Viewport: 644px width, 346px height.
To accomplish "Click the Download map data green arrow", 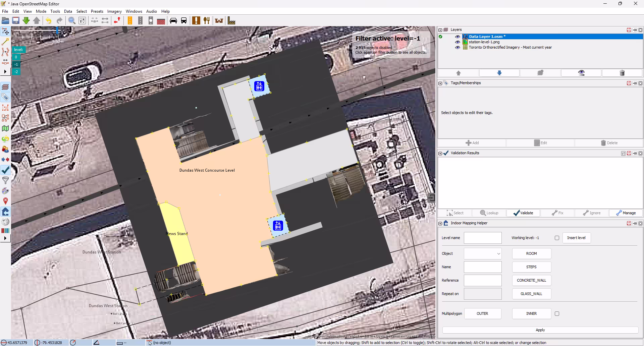I will [26, 21].
